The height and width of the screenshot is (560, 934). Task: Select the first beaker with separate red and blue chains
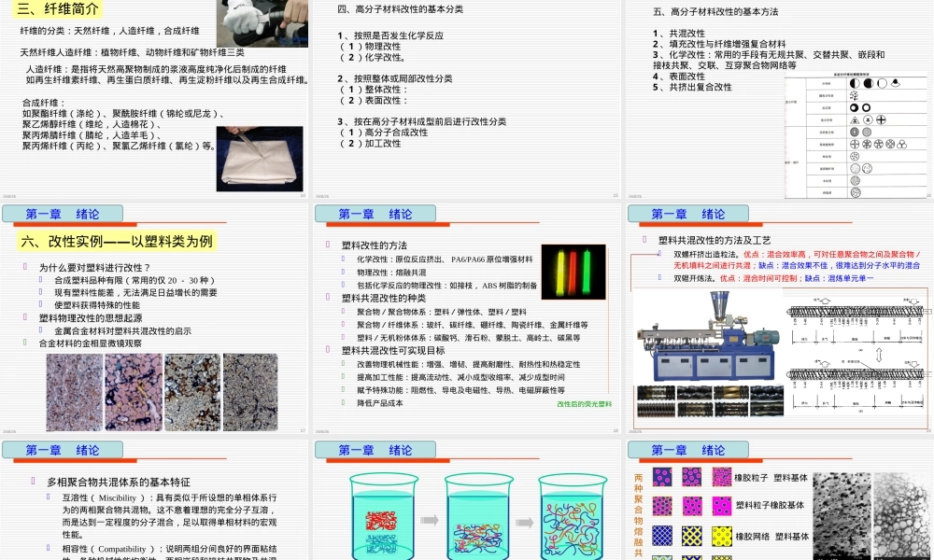382,516
